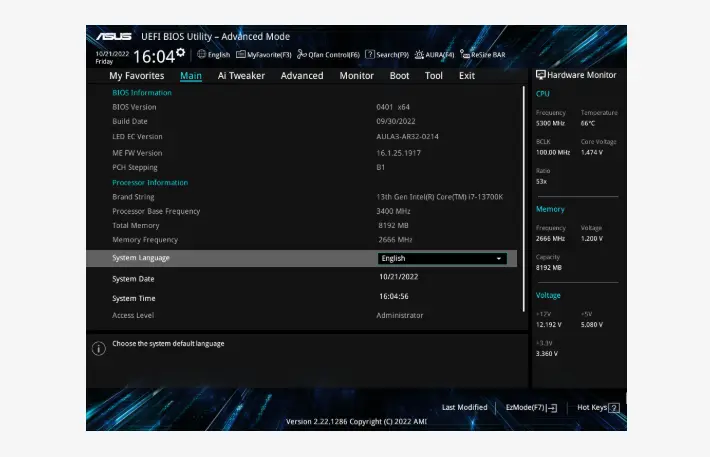This screenshot has height=457, width=710.
Task: Click the main panel vertical scrollbar
Action: click(524, 200)
